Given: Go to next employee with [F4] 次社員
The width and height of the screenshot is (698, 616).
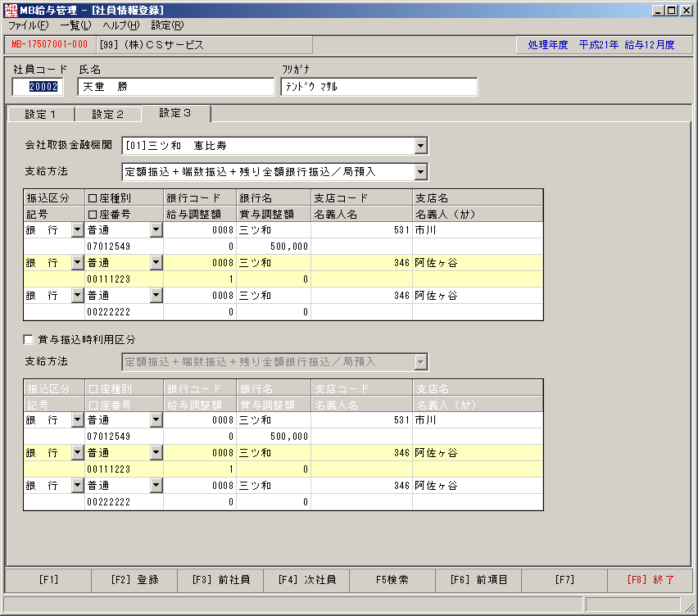Looking at the screenshot, I should (306, 580).
